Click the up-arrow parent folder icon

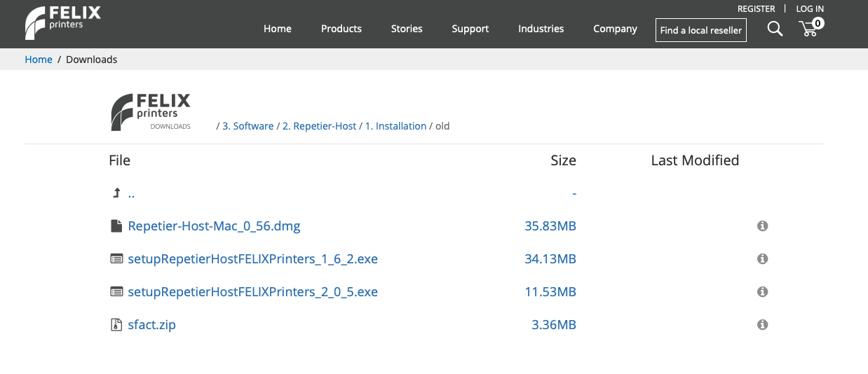click(x=116, y=193)
